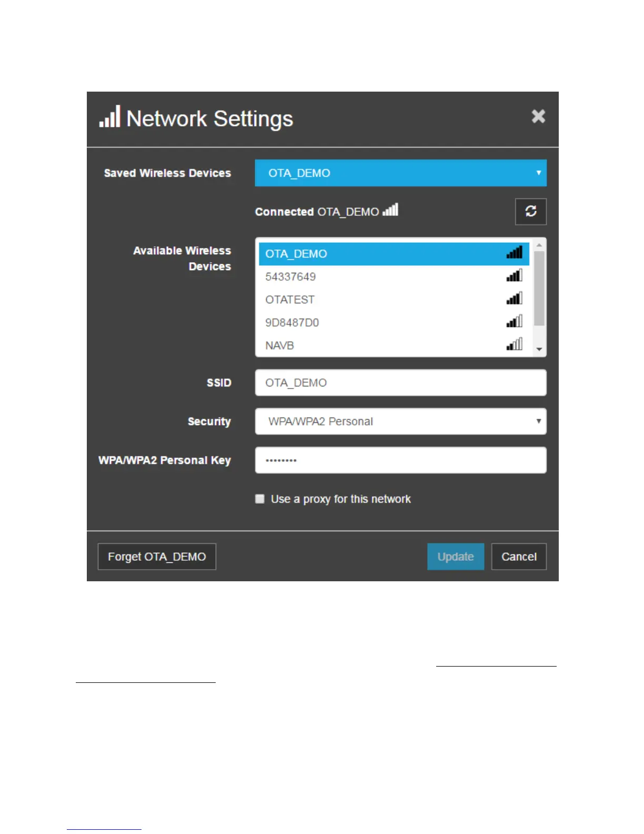Click the signal strength icon next to Connected OTA_DEMO

pos(390,210)
